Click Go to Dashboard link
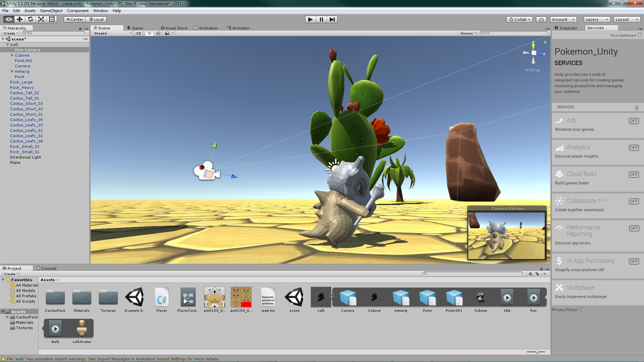Viewport: 644px width, 362px height. pos(623,35)
